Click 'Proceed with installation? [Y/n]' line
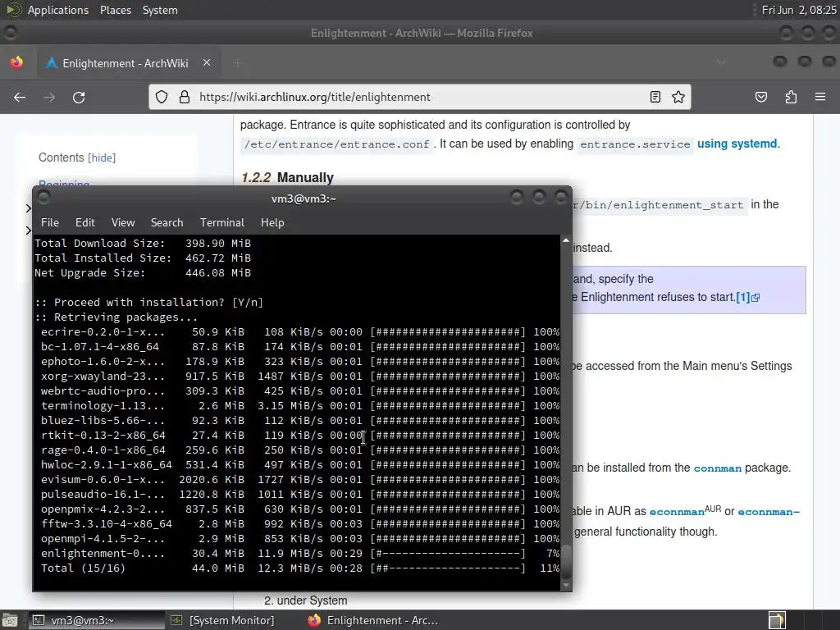Image resolution: width=840 pixels, height=630 pixels. click(149, 302)
